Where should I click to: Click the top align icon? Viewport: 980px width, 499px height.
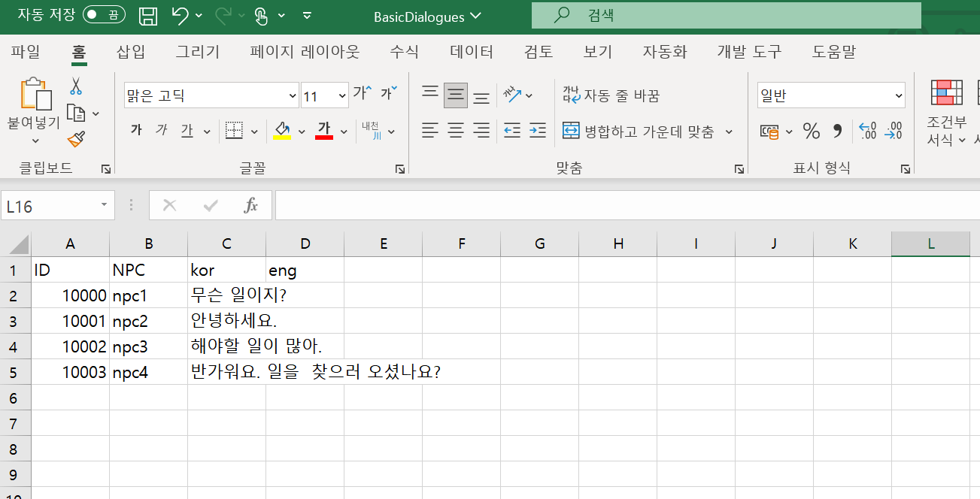point(430,93)
